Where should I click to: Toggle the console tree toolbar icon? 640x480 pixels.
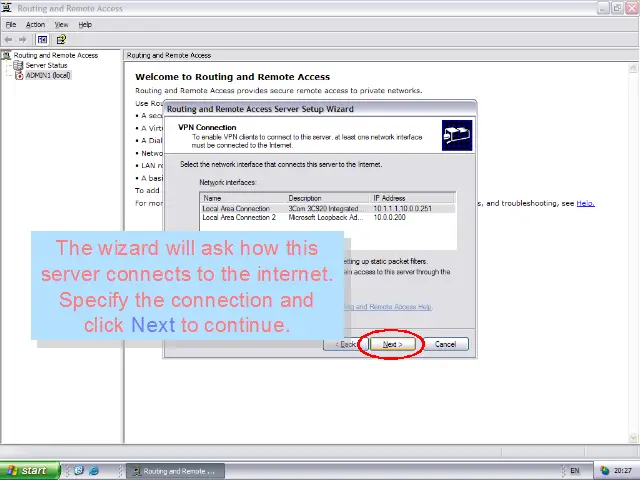tap(42, 40)
